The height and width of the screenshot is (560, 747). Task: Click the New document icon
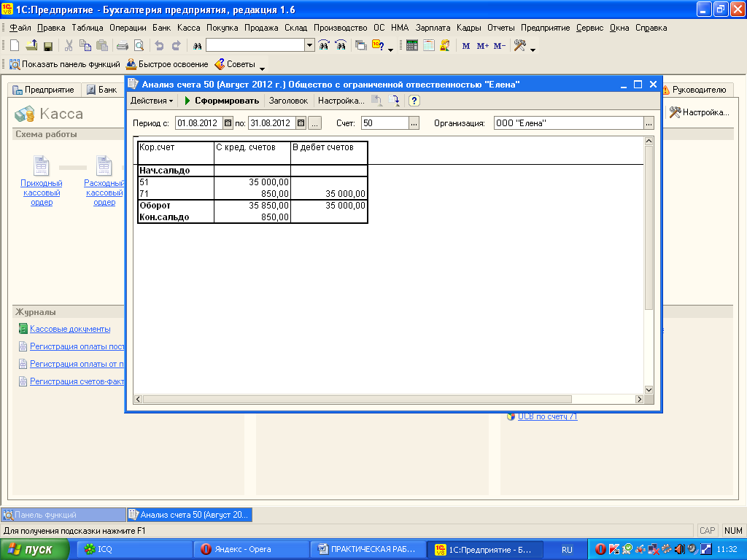[15, 46]
